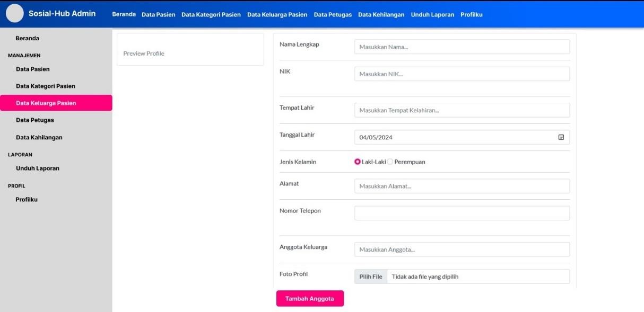The width and height of the screenshot is (644, 312).
Task: Select the Laki-Laki radio button
Action: [x=358, y=162]
